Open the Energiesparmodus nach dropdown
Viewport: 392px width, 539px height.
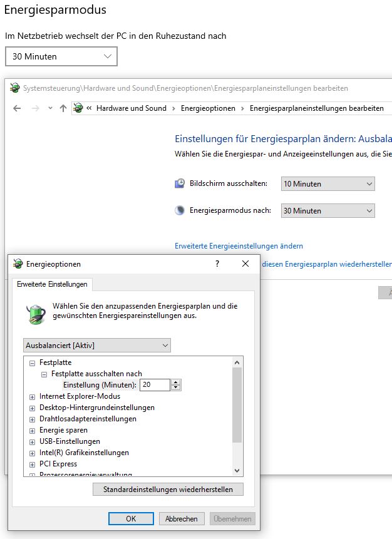[328, 210]
